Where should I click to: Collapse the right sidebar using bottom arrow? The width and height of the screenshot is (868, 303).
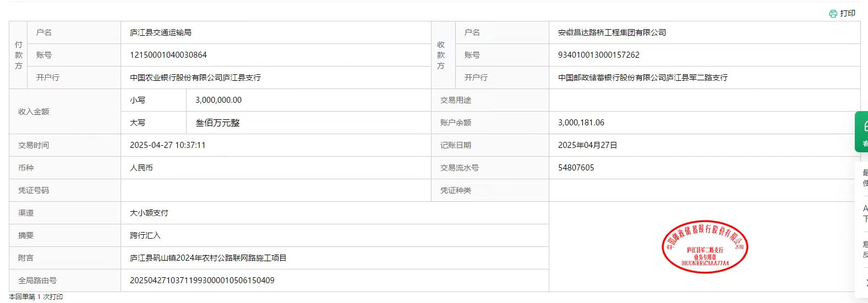[865, 283]
